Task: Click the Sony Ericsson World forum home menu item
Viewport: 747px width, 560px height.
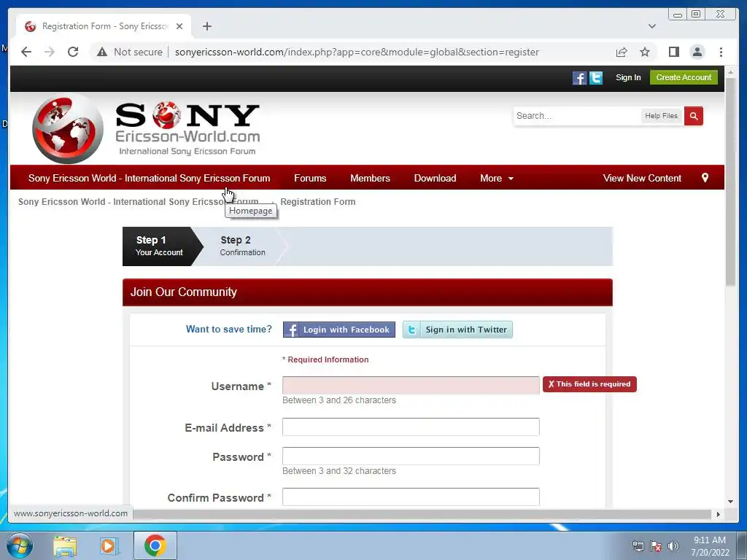Action: point(149,178)
